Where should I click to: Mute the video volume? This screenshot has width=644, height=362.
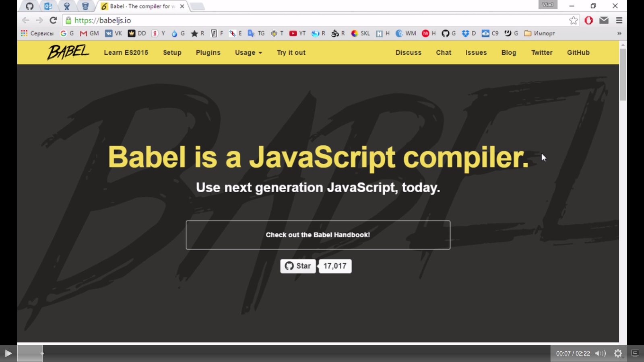[x=600, y=353]
